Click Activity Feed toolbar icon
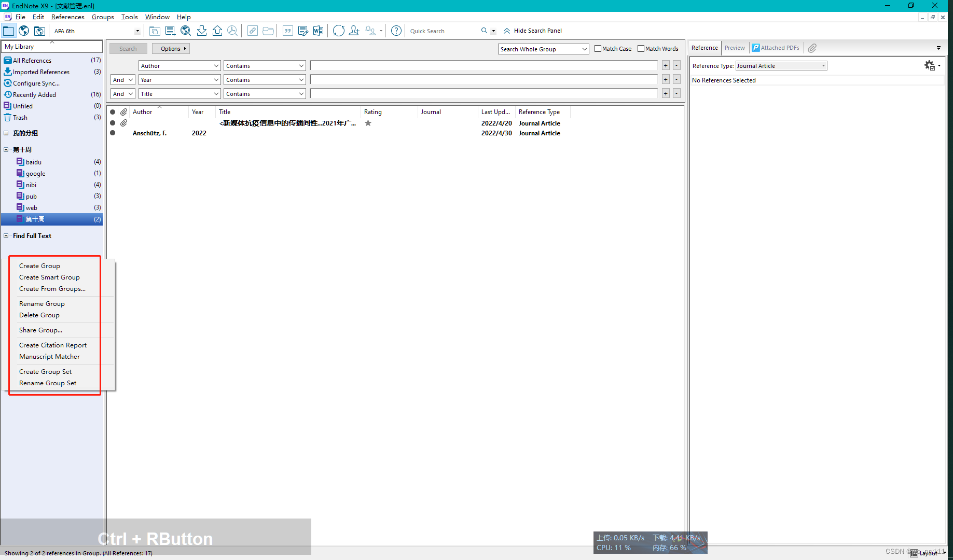 pyautogui.click(x=370, y=31)
